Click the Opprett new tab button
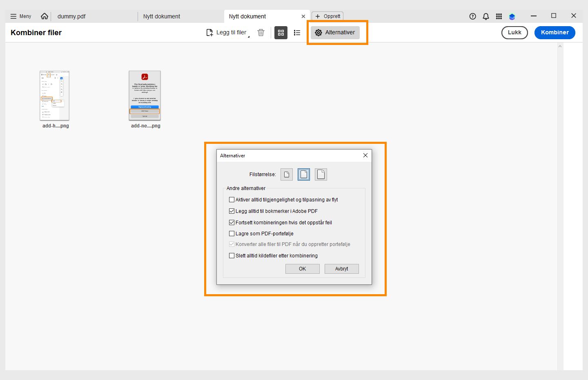 click(327, 16)
